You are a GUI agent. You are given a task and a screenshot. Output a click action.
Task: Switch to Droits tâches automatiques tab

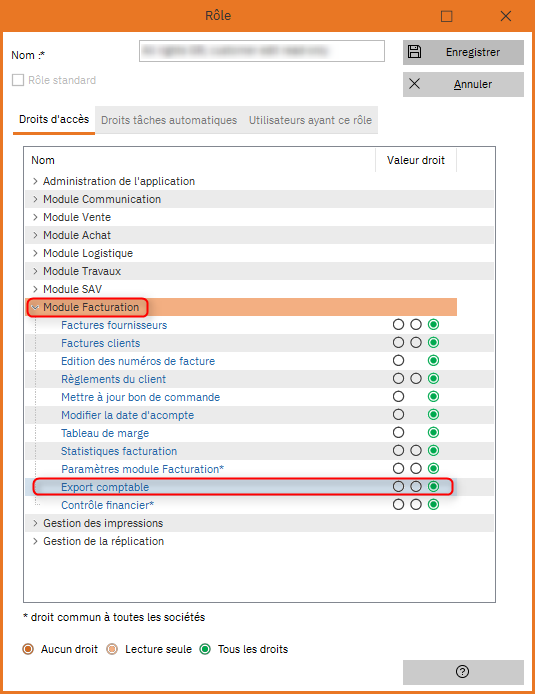169,120
